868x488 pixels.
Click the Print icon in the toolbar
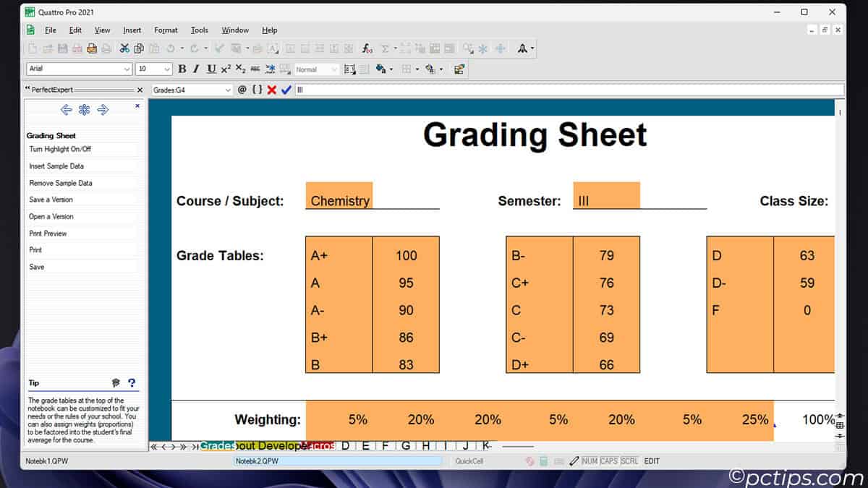(x=93, y=48)
